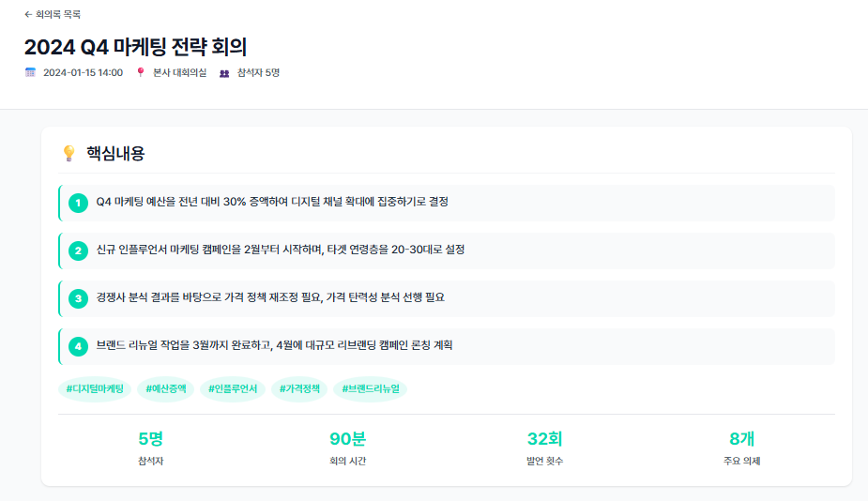Select the #디지털마케팅 tag
The height and width of the screenshot is (501, 868).
point(95,388)
